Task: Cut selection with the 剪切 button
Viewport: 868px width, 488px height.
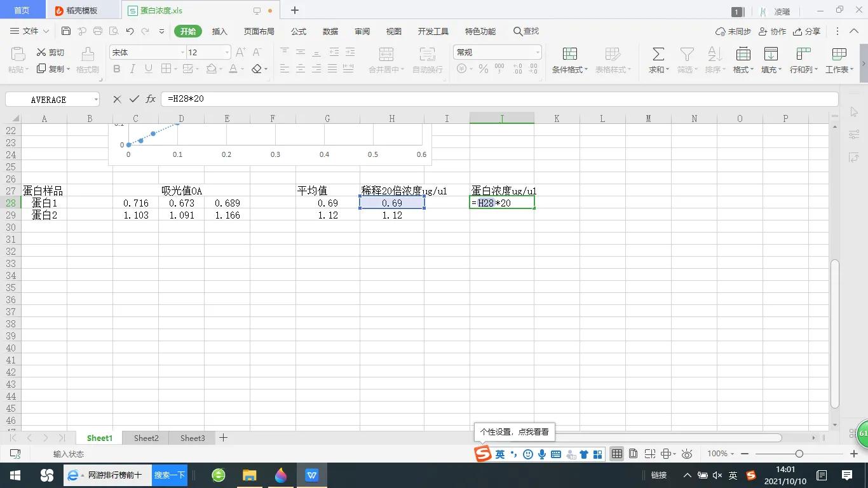Action: coord(50,52)
